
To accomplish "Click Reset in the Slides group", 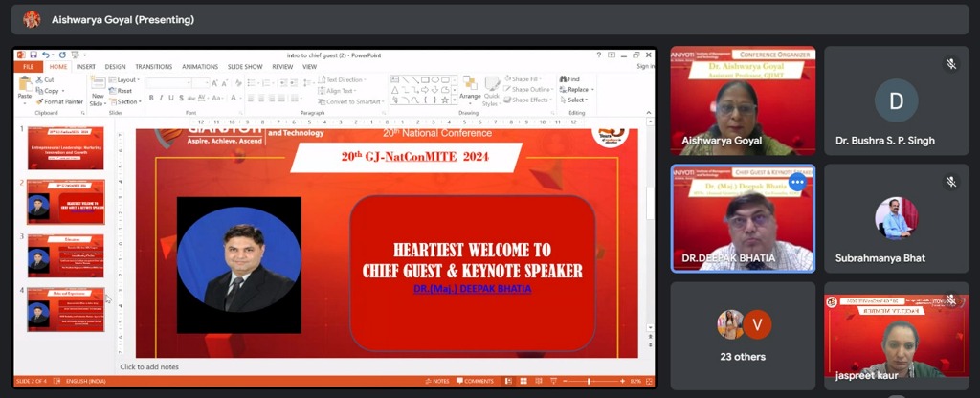I will pyautogui.click(x=121, y=91).
